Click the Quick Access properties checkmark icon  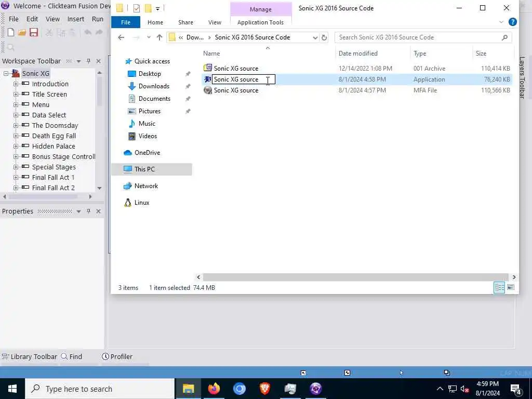pos(137,8)
